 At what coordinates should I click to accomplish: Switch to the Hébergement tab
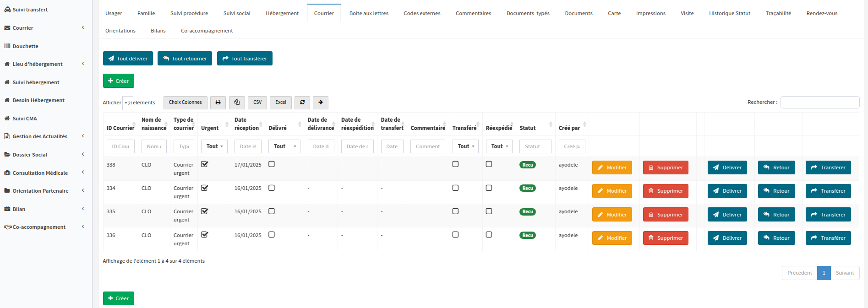[282, 13]
